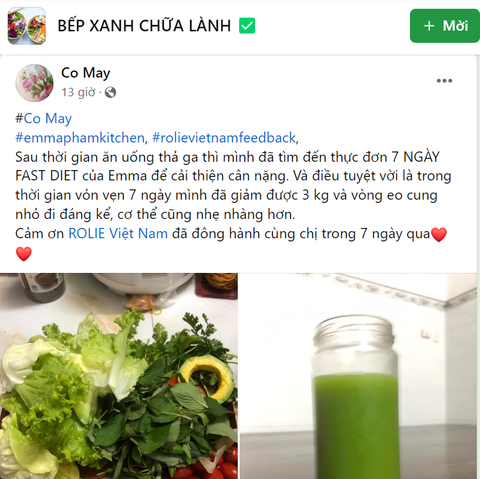Screen dimensions: 480x479
Task: Open Co May's profile name link
Action: coord(86,73)
